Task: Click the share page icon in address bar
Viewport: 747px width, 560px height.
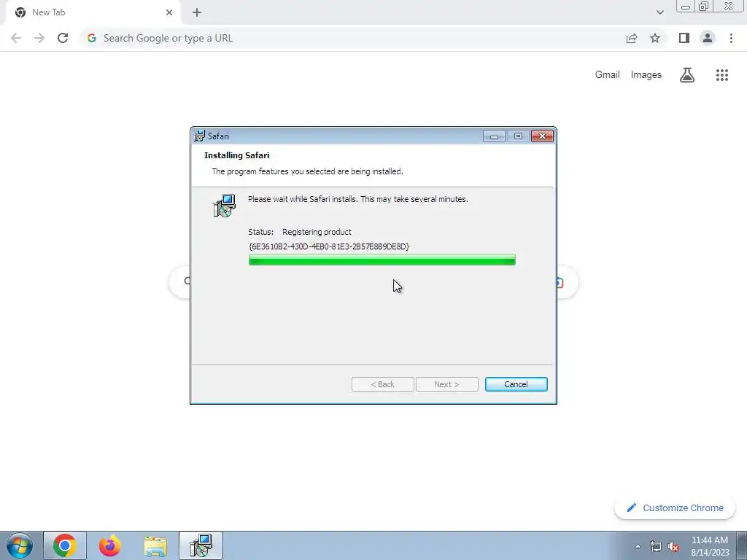Action: [632, 38]
